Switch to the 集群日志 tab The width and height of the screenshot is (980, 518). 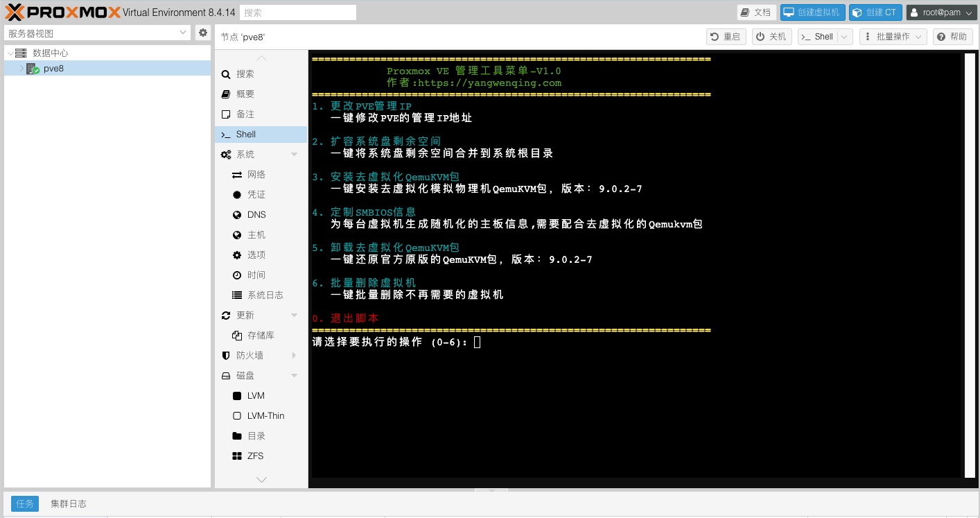[x=69, y=504]
